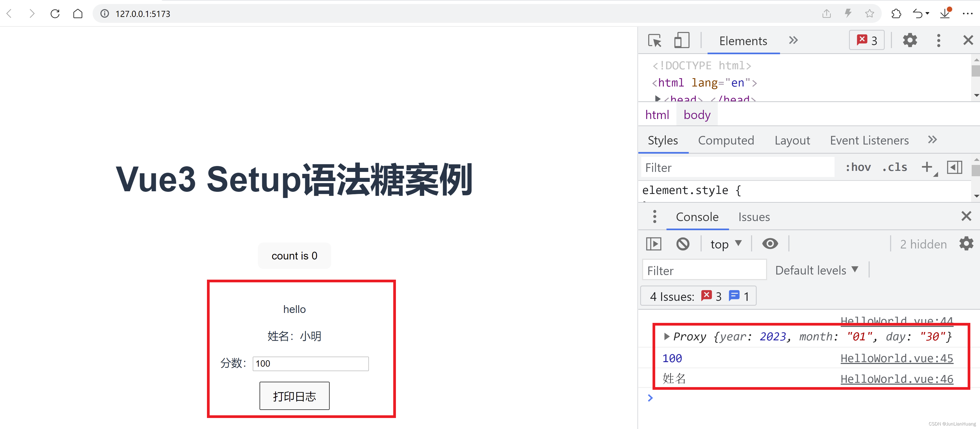Open the Styles tab
This screenshot has height=429, width=980.
pos(663,140)
